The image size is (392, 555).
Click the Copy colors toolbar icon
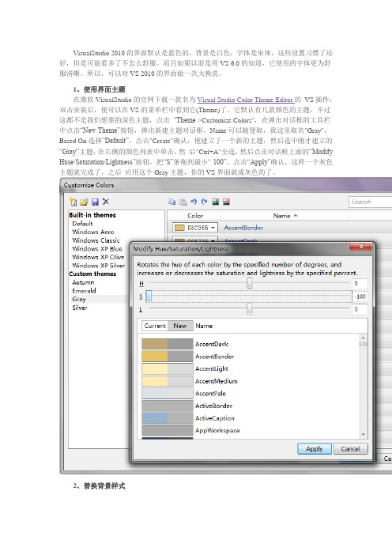pyautogui.click(x=172, y=202)
